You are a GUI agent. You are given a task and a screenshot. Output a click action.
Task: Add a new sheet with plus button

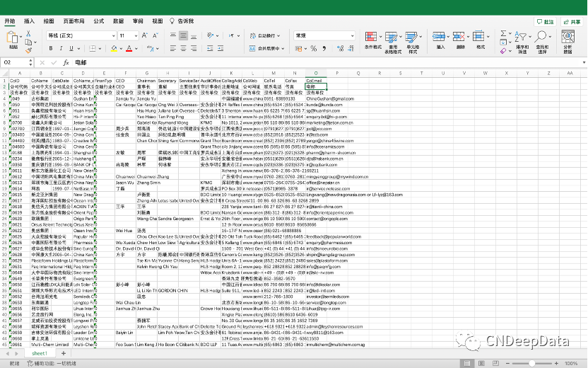point(64,353)
